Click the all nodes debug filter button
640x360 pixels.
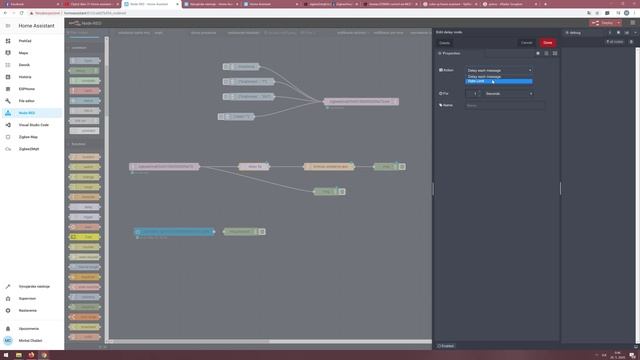(615, 42)
